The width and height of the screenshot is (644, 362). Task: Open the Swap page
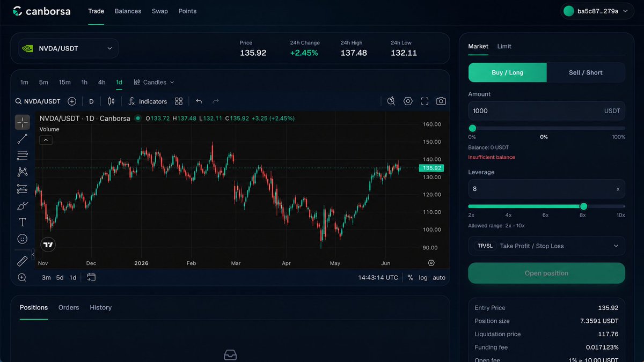(160, 11)
